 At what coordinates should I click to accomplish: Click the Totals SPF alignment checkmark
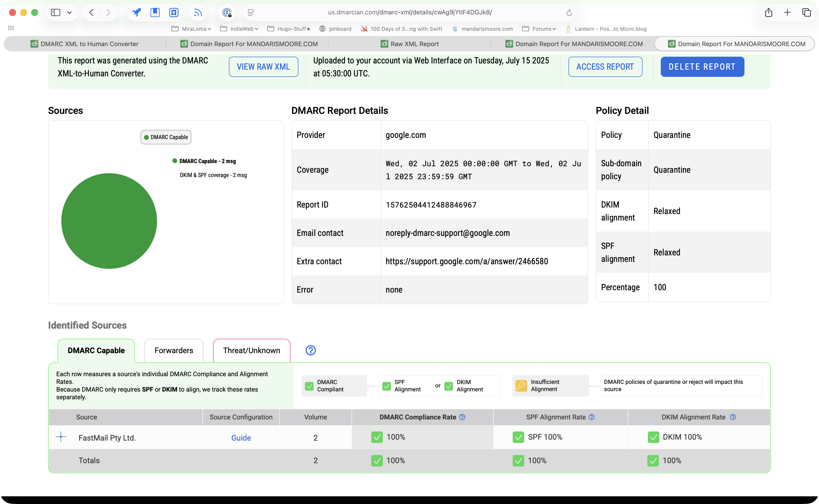click(518, 461)
